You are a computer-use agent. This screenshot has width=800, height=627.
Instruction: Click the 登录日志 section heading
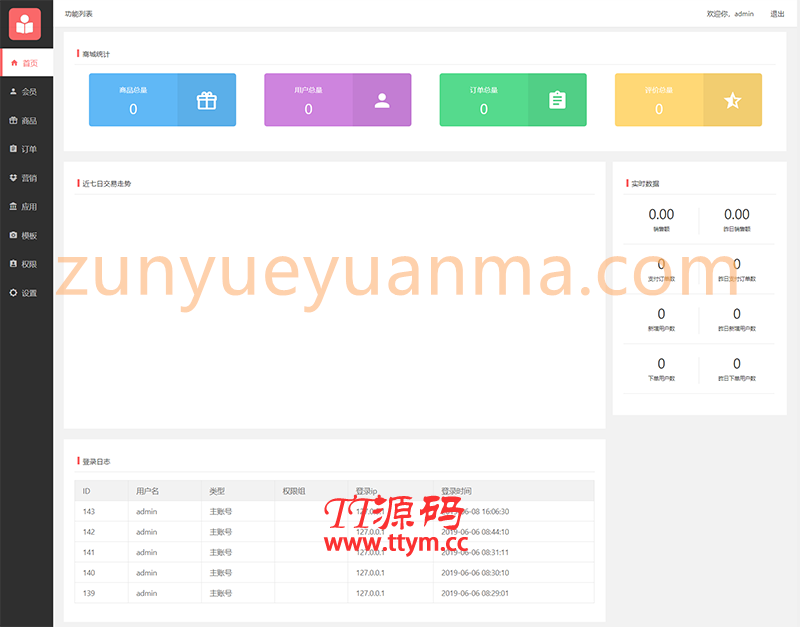[x=96, y=462]
